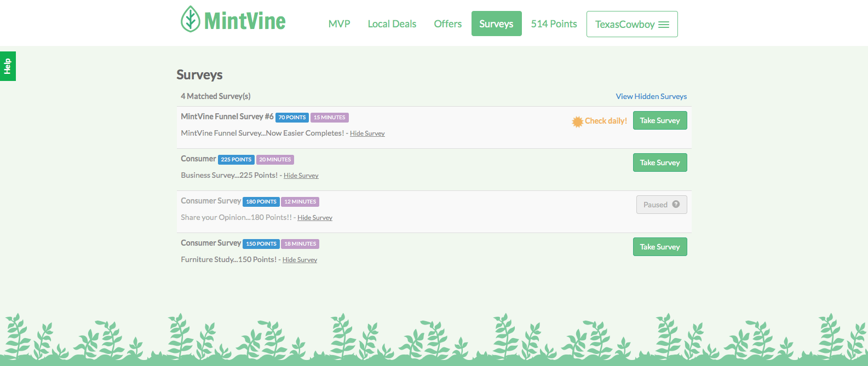Click the 18 MINUTES badge

pyautogui.click(x=300, y=244)
